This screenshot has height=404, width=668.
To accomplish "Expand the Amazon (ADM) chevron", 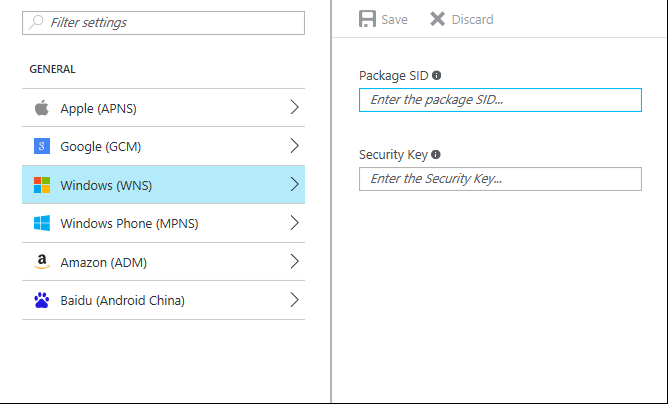I will point(294,262).
